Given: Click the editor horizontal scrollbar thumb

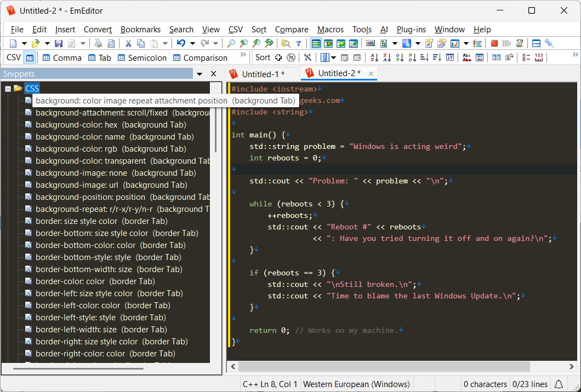Looking at the screenshot, I should pos(384,366).
